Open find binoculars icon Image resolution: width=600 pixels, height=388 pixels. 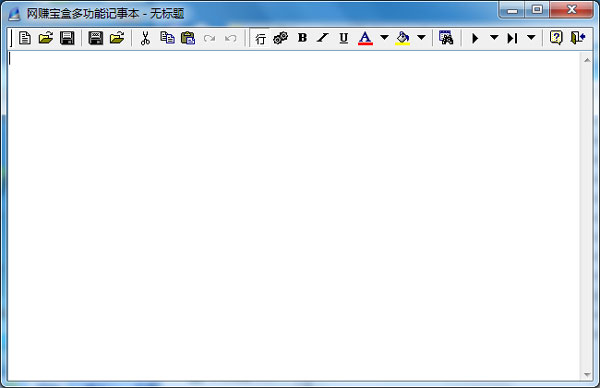click(x=446, y=38)
